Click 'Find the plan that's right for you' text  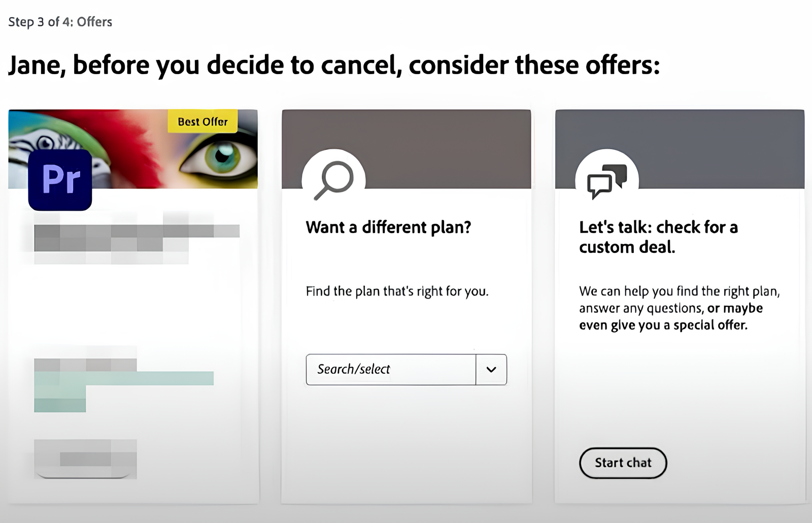pos(397,291)
